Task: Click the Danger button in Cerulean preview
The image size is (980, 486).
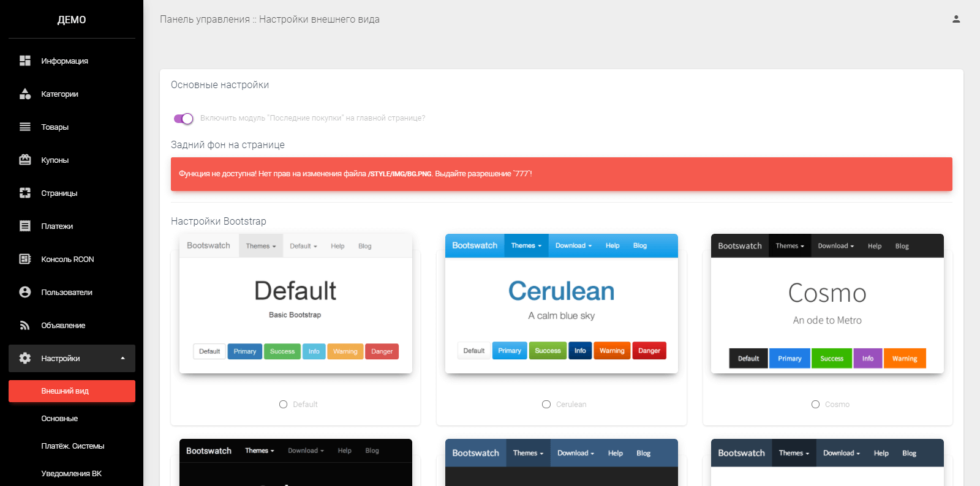Action: point(649,351)
